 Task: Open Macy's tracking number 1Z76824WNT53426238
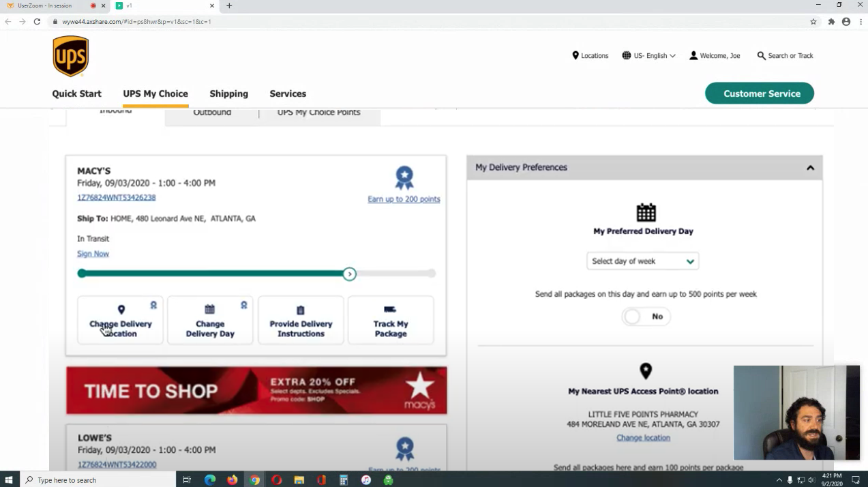[x=117, y=198]
